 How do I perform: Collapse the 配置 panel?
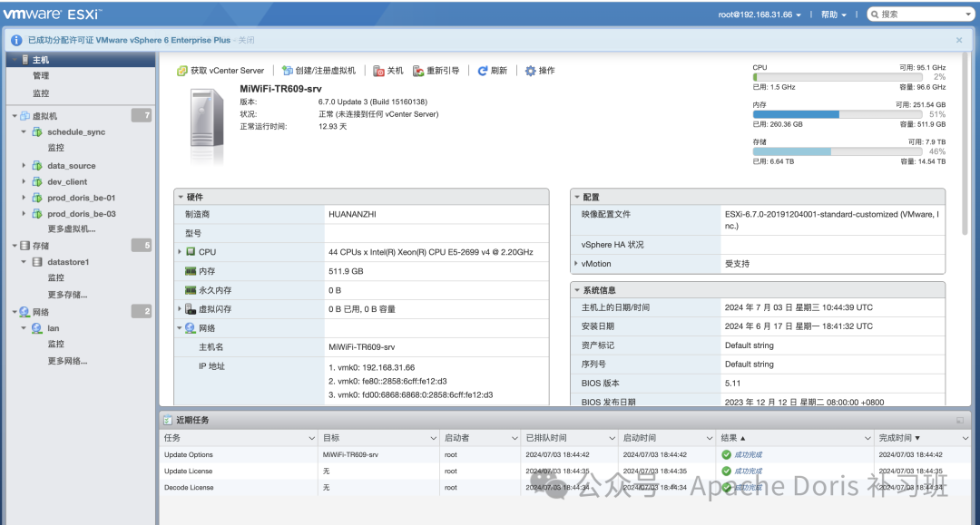click(577, 198)
